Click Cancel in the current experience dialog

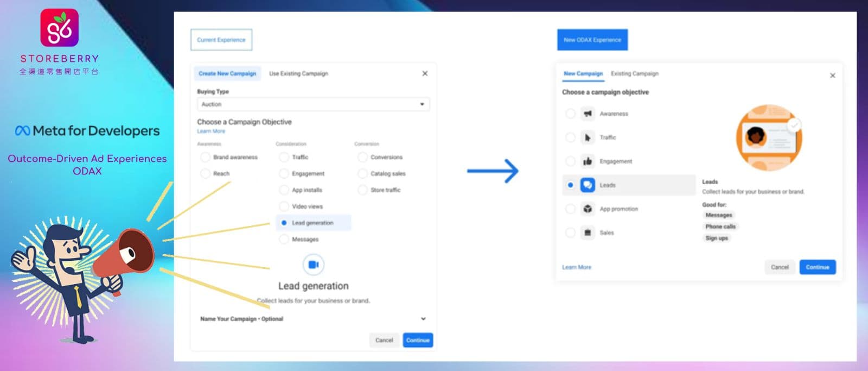click(x=384, y=340)
